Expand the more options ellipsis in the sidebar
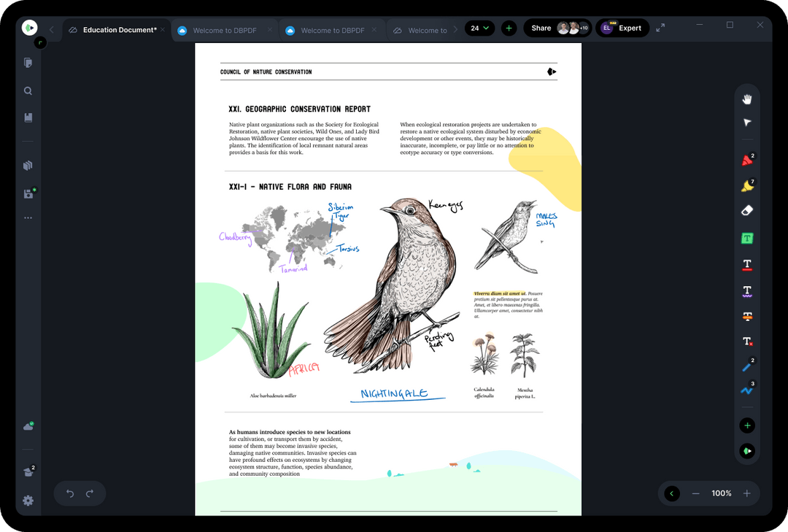 (x=28, y=217)
